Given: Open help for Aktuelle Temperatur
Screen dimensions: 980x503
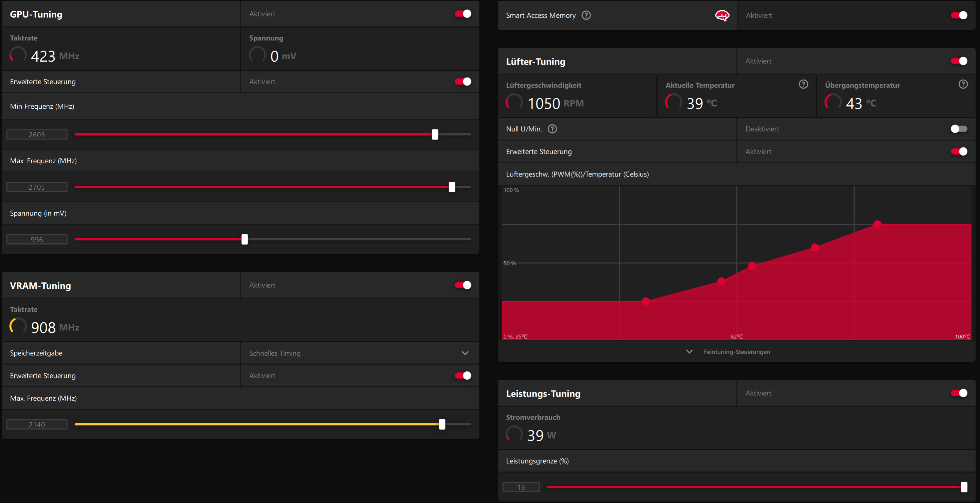Looking at the screenshot, I should click(803, 84).
